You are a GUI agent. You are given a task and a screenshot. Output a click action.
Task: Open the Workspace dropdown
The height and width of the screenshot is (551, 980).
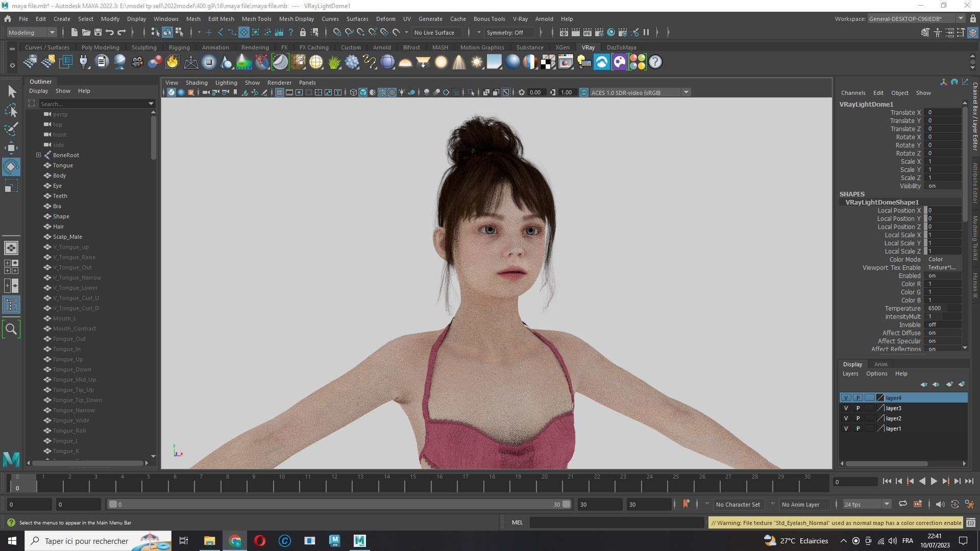point(916,19)
